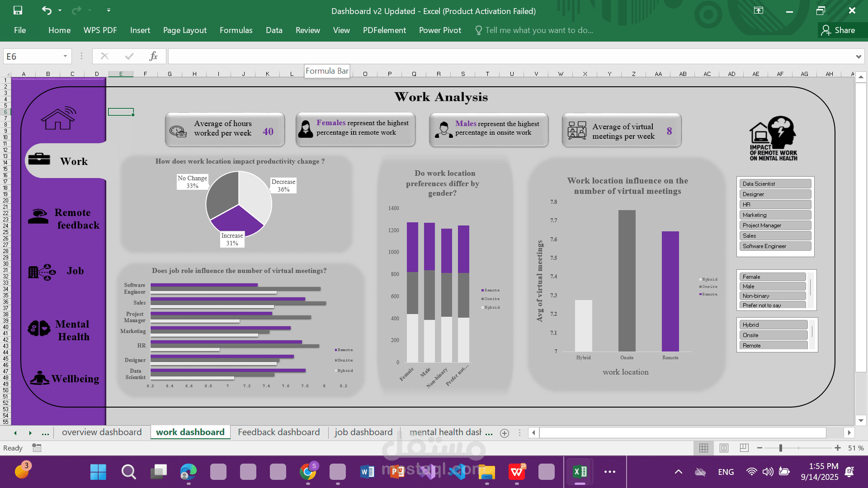Click the Insert Function fx icon
The width and height of the screenshot is (868, 488).
click(153, 56)
